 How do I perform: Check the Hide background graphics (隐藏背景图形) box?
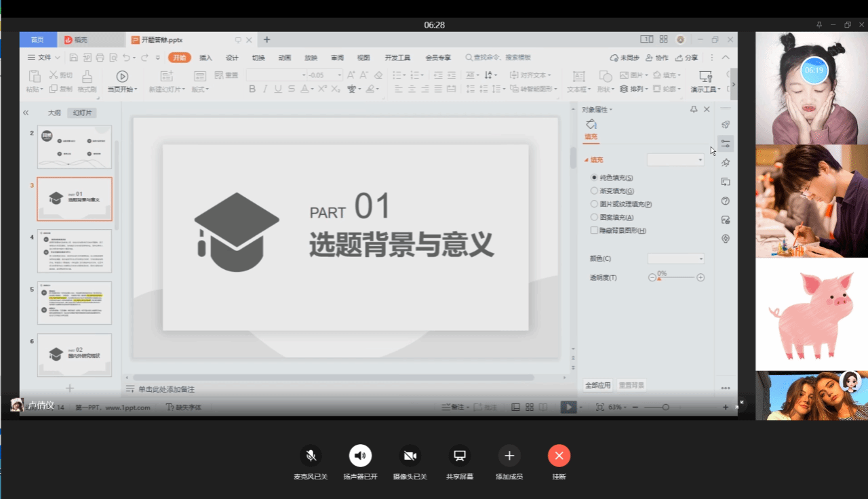595,231
